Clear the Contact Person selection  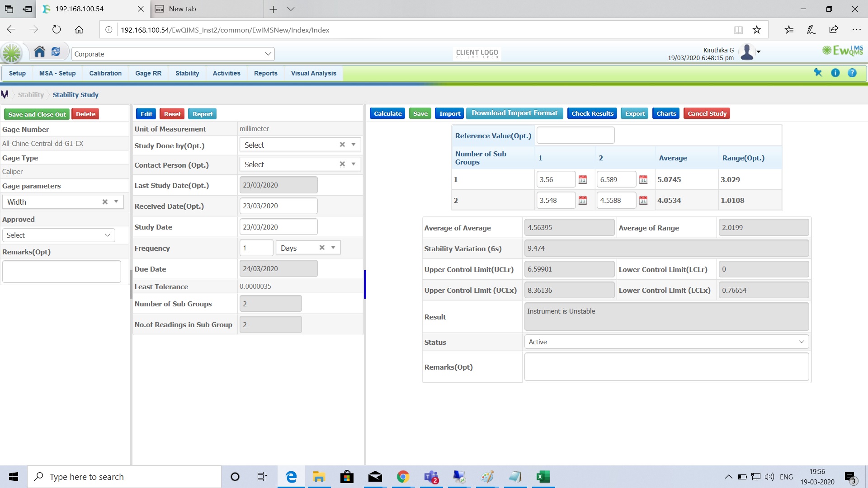click(x=342, y=164)
